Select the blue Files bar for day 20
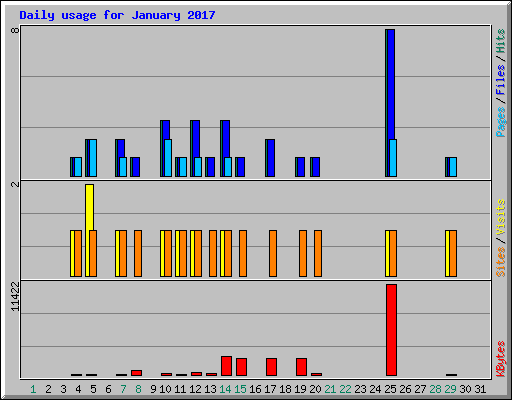Screen dimensions: 512x400 [x=316, y=167]
